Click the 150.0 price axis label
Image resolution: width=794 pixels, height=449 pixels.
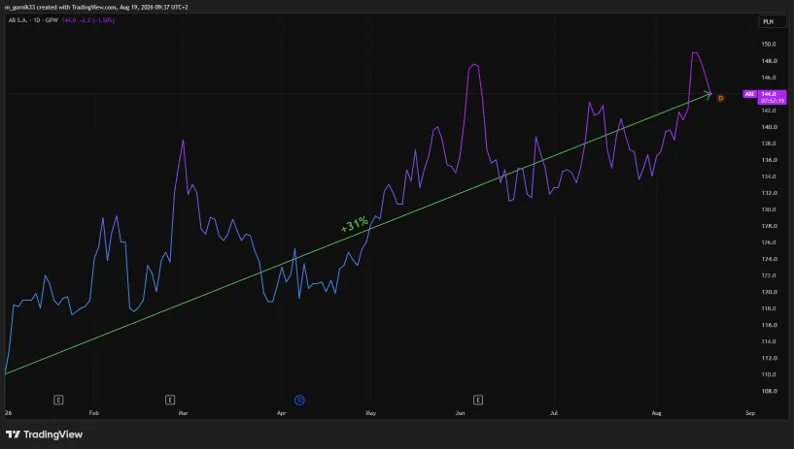tap(768, 44)
